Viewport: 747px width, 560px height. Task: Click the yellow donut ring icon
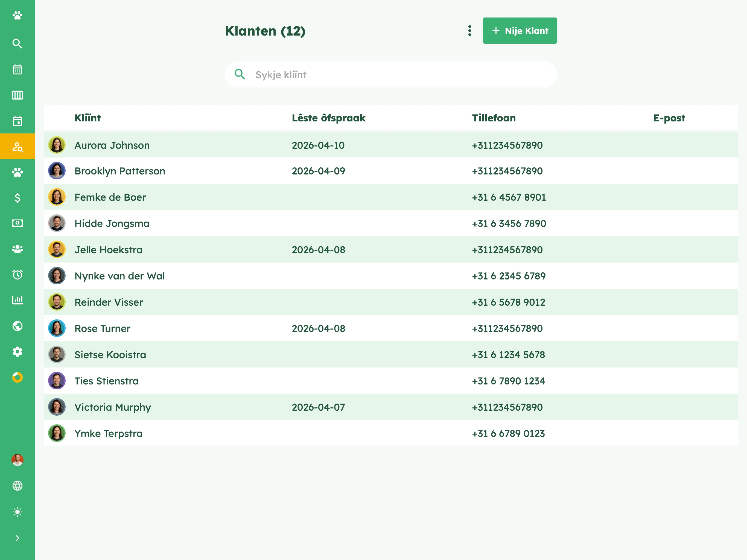17,377
